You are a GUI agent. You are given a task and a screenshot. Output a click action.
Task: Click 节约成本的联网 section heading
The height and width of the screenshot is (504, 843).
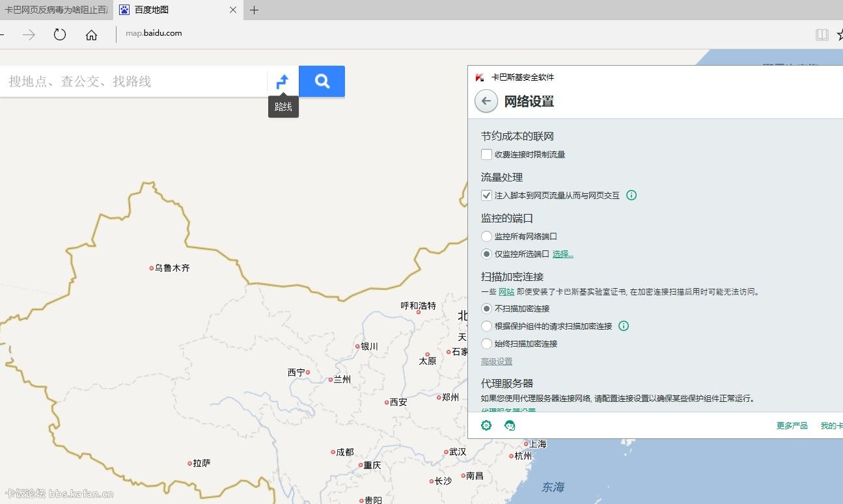pos(518,137)
